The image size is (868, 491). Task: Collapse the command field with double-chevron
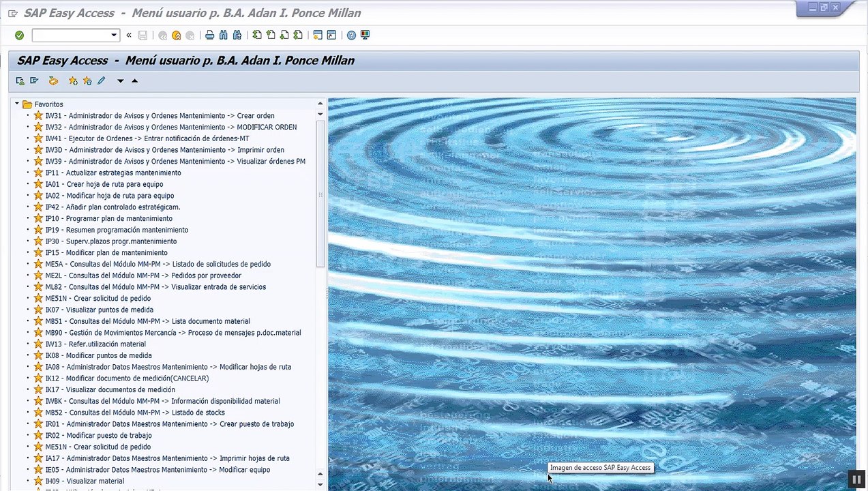click(129, 35)
